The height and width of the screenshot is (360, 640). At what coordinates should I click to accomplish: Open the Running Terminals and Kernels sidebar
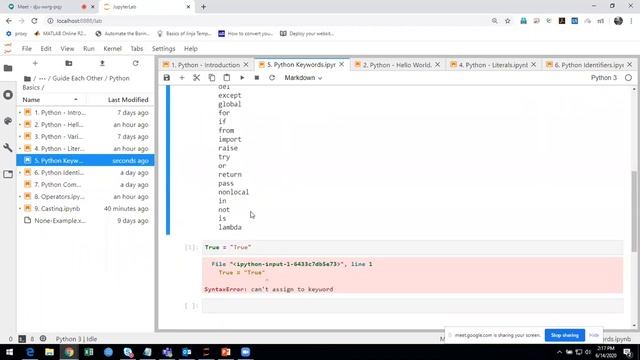[8, 95]
